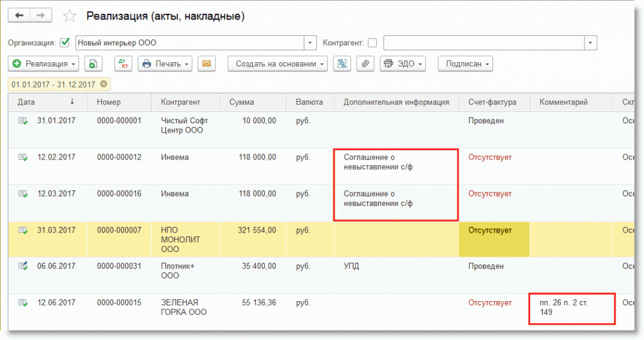Open the Печать menu

click(165, 63)
